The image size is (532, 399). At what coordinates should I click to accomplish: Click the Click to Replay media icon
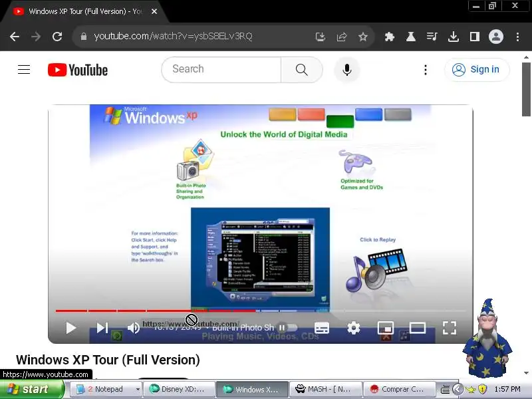[x=376, y=271]
